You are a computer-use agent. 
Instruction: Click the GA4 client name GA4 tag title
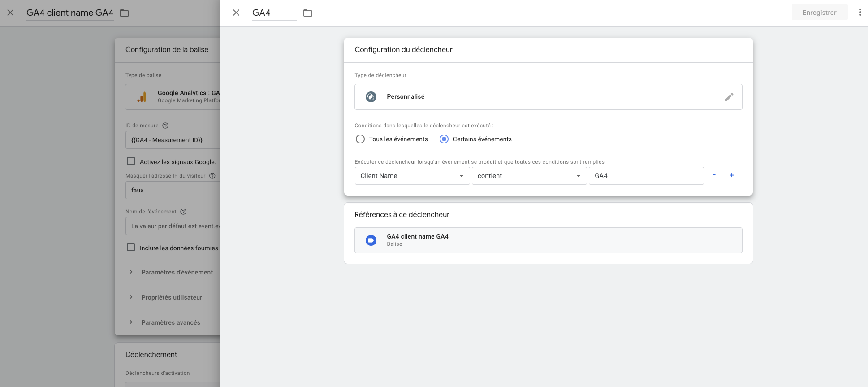pos(70,13)
